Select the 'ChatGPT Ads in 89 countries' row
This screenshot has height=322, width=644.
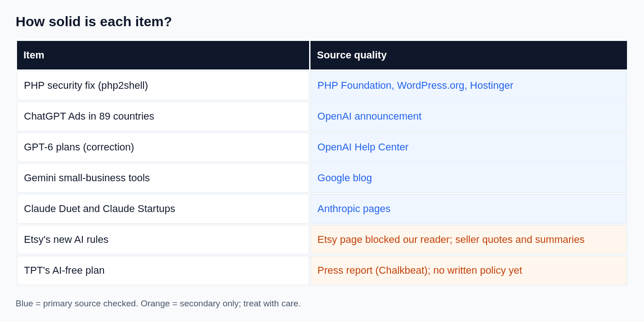point(322,116)
